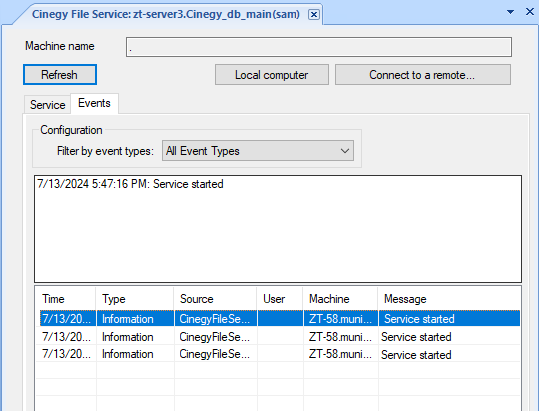Screen dimensions: 539x411
Task: Click CinegyFileSe... in the highlighted first row
Action: pyautogui.click(x=214, y=319)
